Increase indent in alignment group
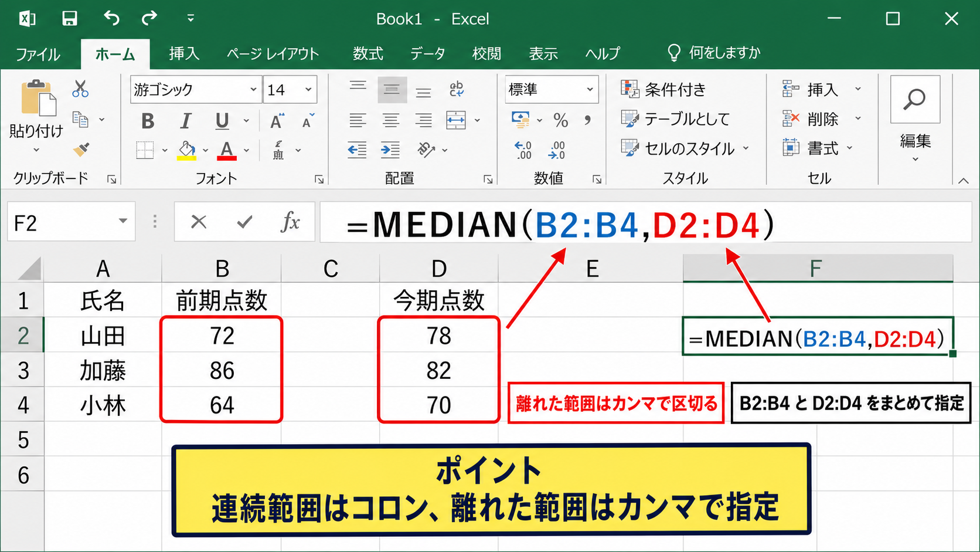The width and height of the screenshot is (980, 552). [390, 150]
